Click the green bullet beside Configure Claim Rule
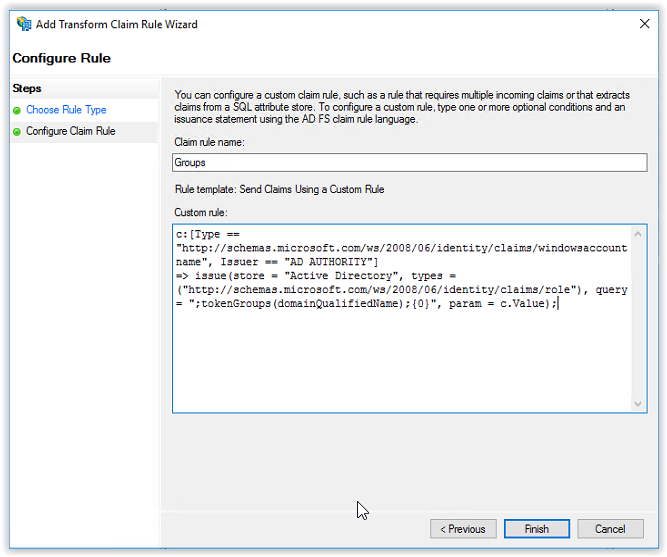This screenshot has height=557, width=667. point(17,132)
